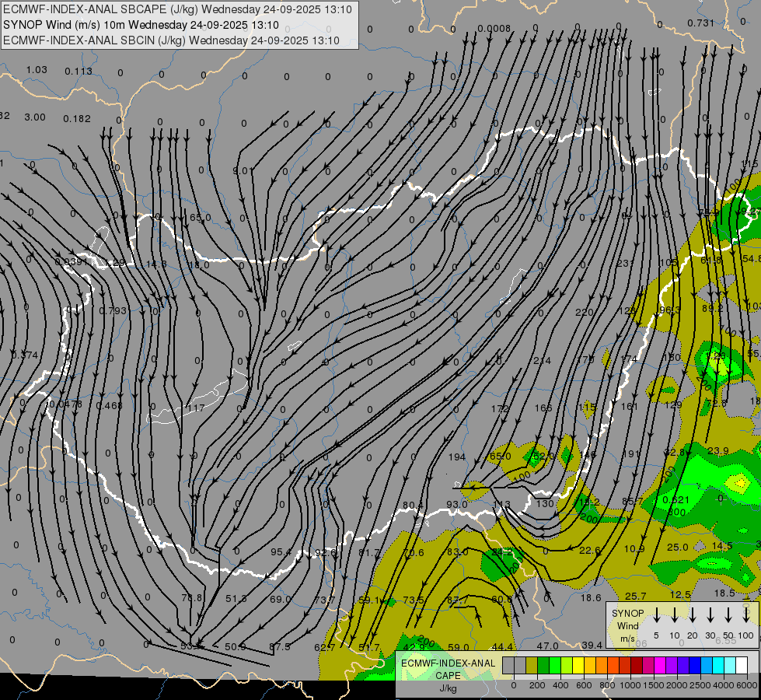Click the 50 m/s wind arrow symbol
The height and width of the screenshot is (700, 761).
click(728, 615)
